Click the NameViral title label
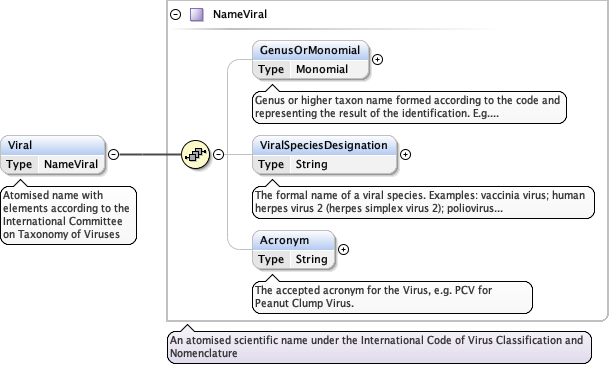The image size is (610, 367). [x=240, y=14]
